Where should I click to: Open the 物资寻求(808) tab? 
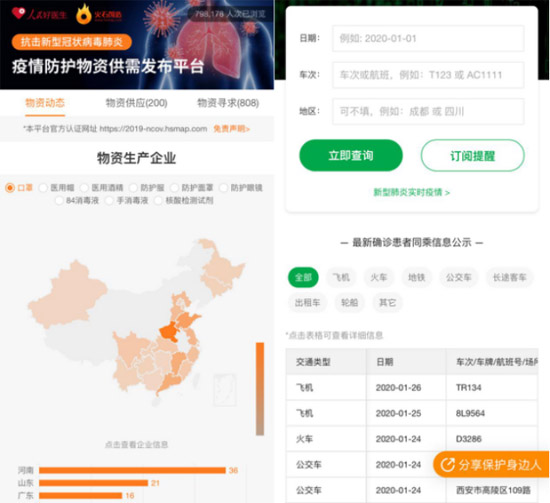pyautogui.click(x=228, y=103)
